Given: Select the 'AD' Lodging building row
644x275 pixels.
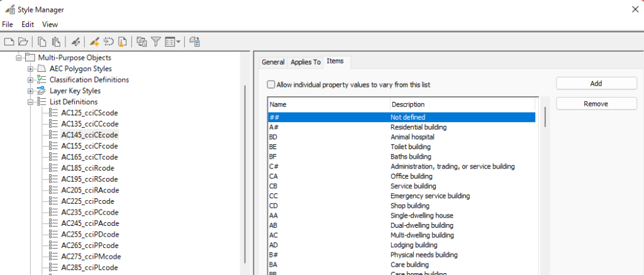Looking at the screenshot, I should tap(402, 245).
